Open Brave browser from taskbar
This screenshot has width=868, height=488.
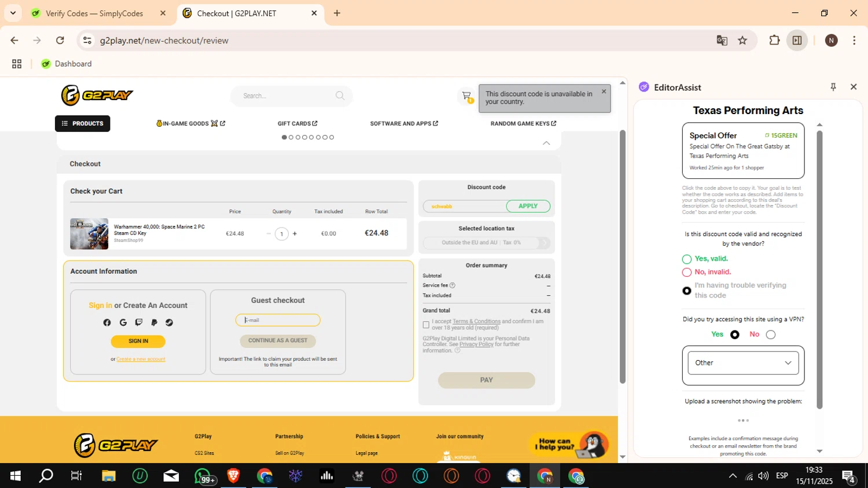point(233,476)
